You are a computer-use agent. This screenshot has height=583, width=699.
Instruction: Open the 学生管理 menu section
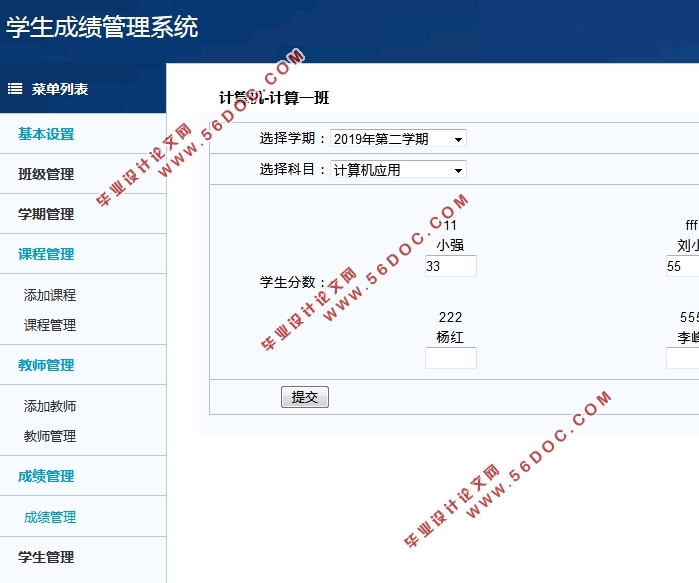46,557
